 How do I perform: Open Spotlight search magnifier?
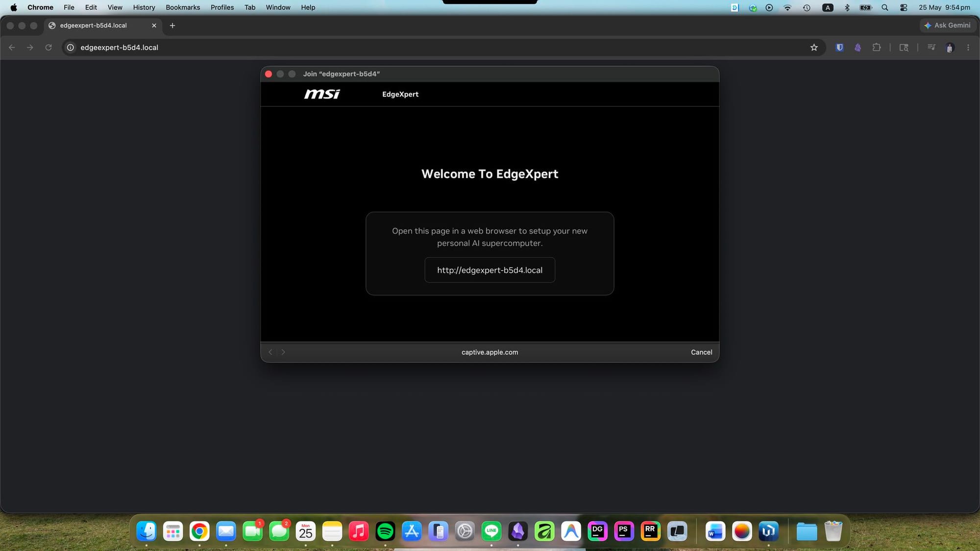tap(884, 7)
